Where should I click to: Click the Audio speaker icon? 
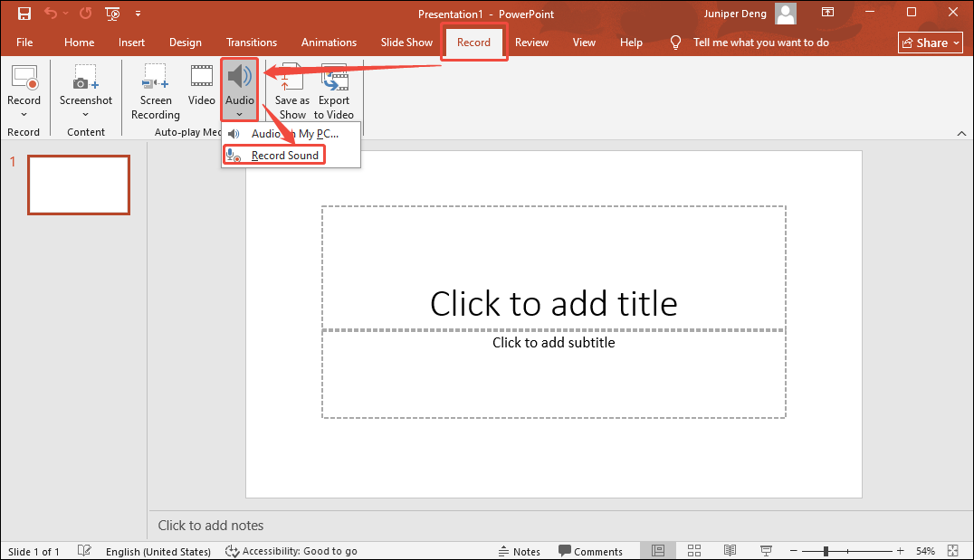[x=239, y=76]
